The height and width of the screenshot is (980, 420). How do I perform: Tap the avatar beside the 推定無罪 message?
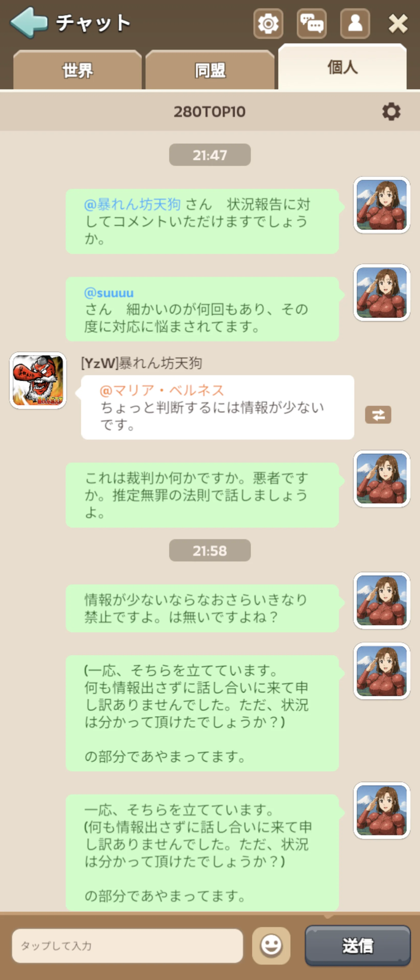381,479
